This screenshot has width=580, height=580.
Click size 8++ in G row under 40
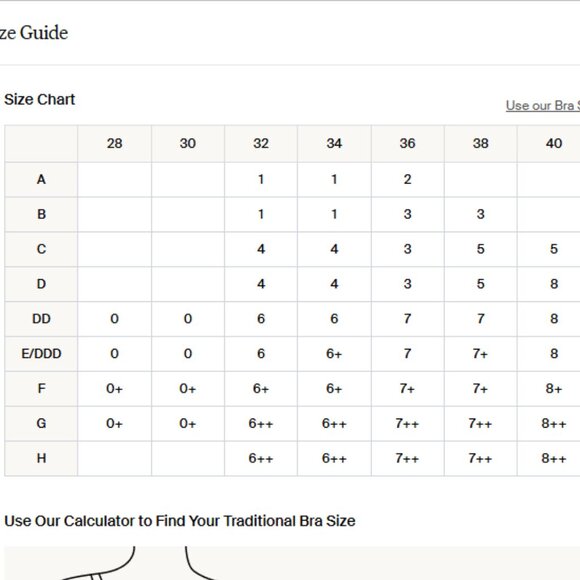[553, 424]
